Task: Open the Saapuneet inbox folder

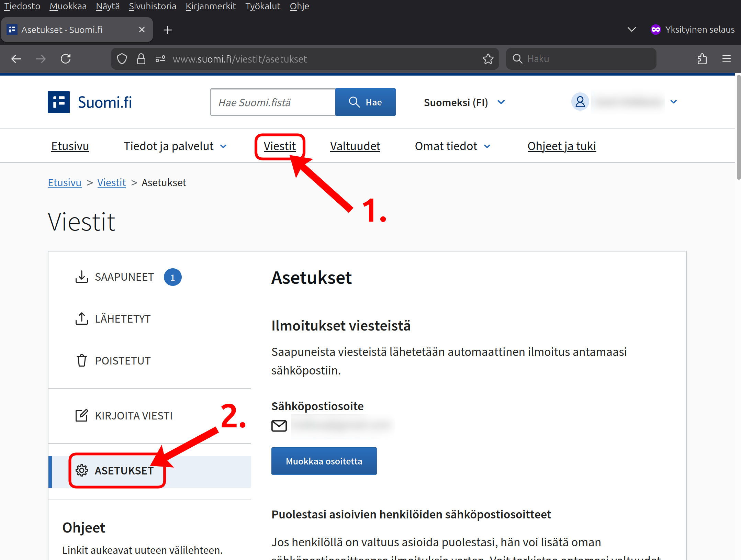Action: 124,277
